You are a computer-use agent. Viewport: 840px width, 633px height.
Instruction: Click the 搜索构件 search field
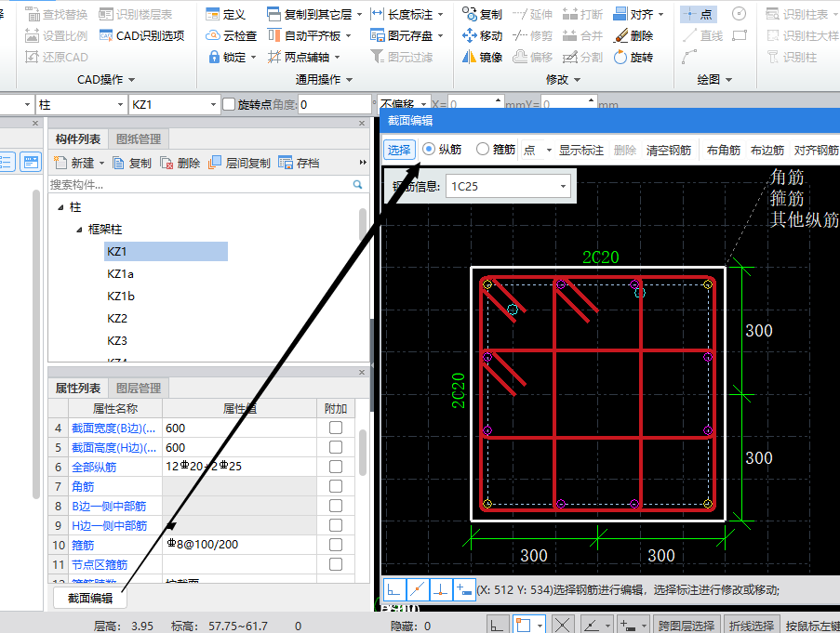[x=199, y=185]
